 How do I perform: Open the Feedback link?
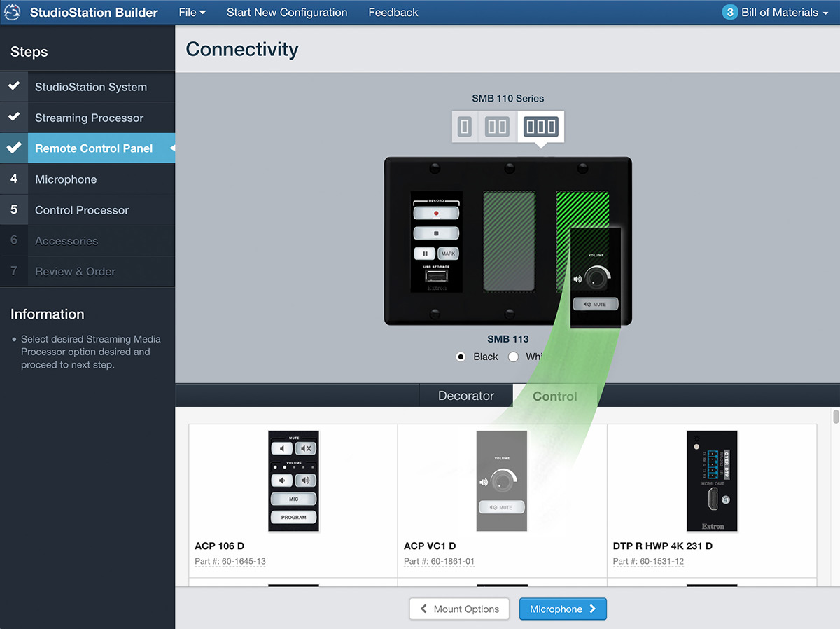[393, 13]
